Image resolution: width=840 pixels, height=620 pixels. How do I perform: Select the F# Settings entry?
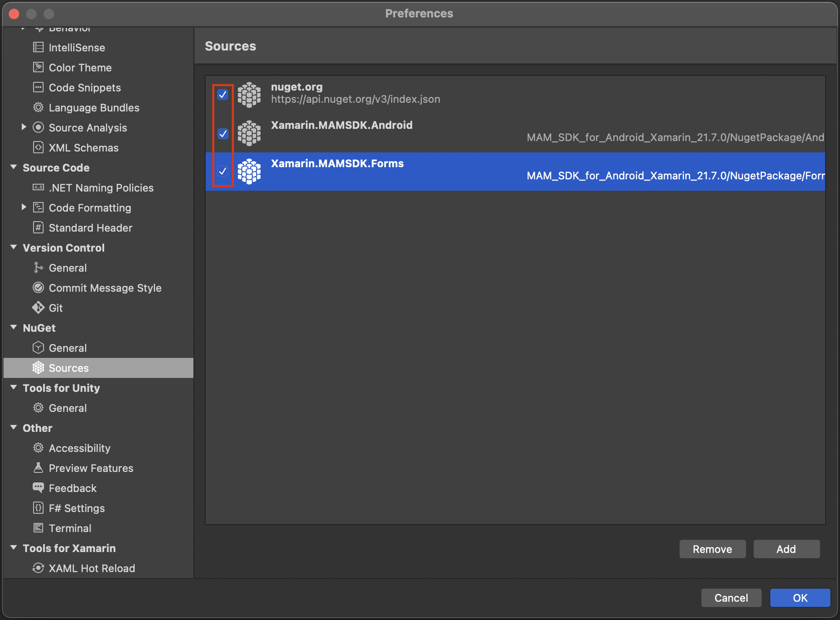pos(77,508)
